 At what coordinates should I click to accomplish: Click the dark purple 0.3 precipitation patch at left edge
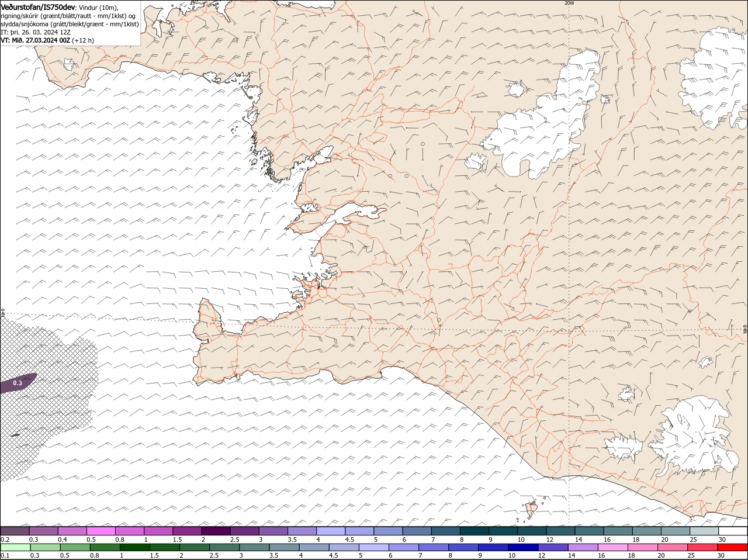(x=18, y=383)
